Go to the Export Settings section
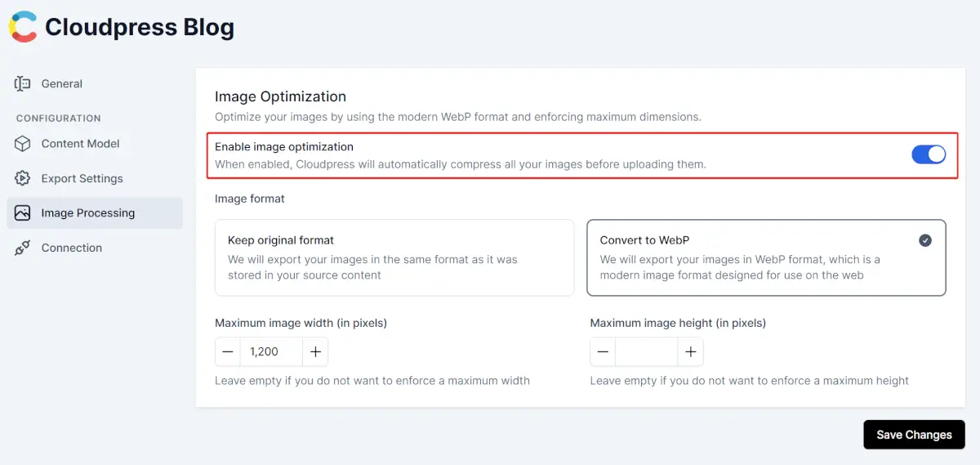 pos(82,178)
